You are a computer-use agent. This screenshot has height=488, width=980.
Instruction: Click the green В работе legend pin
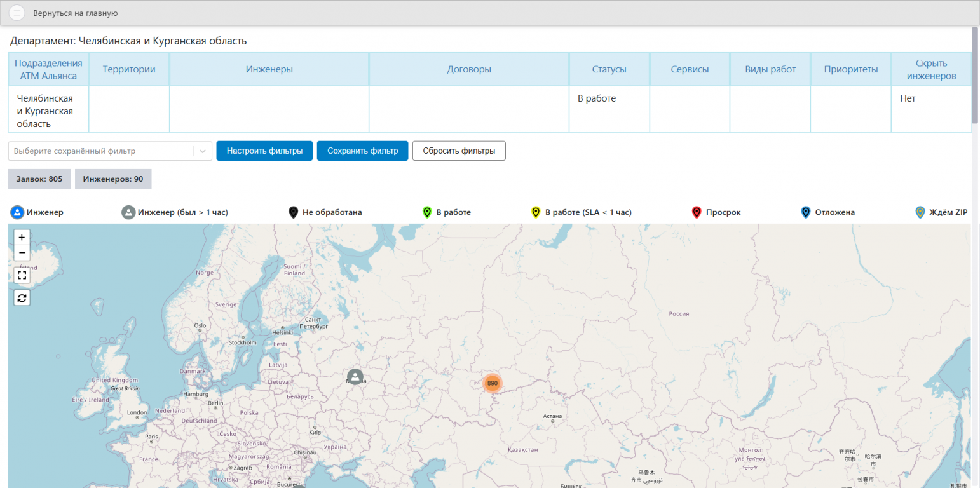pyautogui.click(x=427, y=212)
